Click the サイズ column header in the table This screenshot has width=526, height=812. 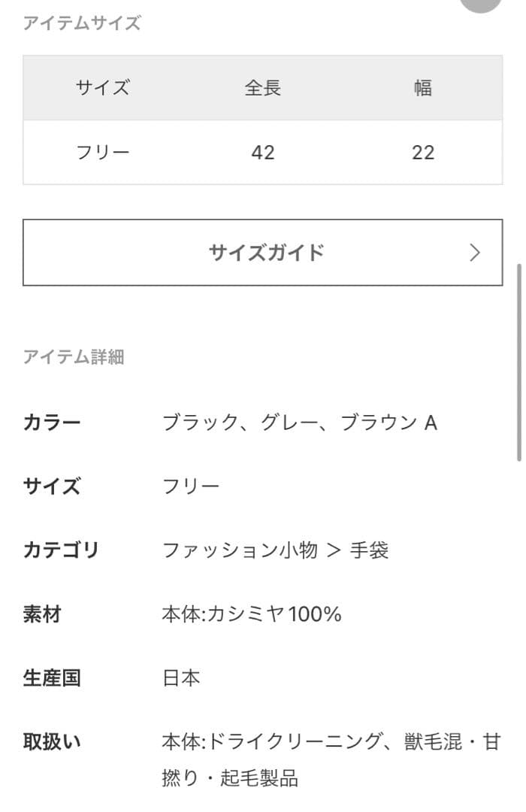[x=102, y=88]
